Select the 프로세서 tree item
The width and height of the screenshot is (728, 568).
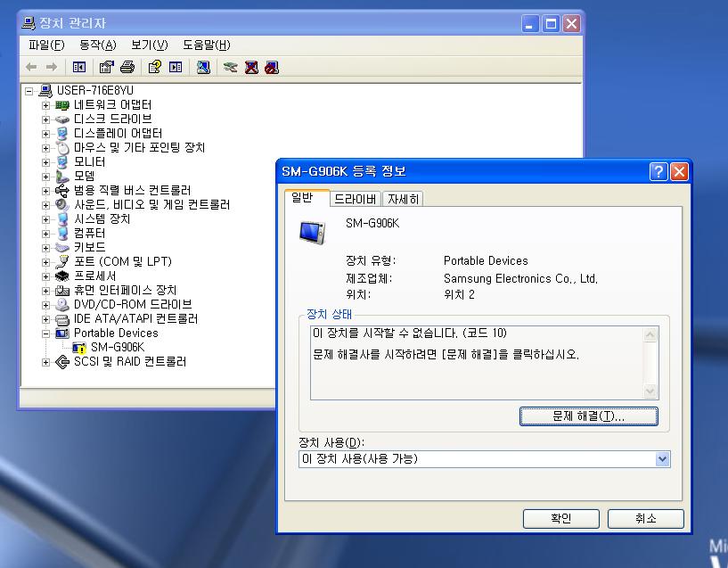point(94,276)
